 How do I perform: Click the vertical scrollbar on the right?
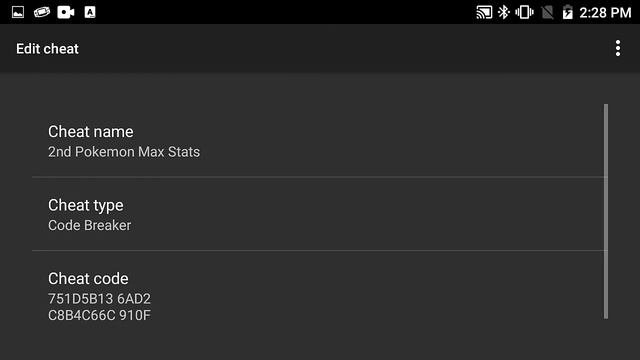pyautogui.click(x=606, y=211)
